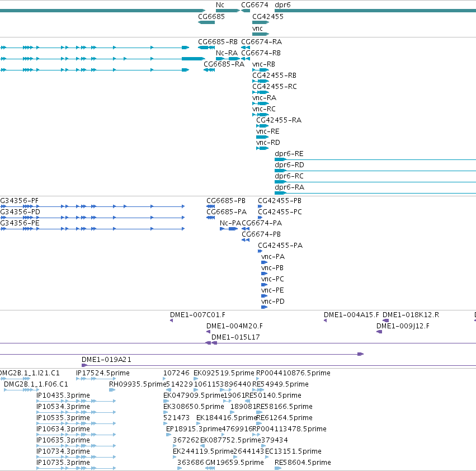Viewport: 476px width, 471px height.
Task: Open protein CG42455-PB
Action: (x=280, y=201)
